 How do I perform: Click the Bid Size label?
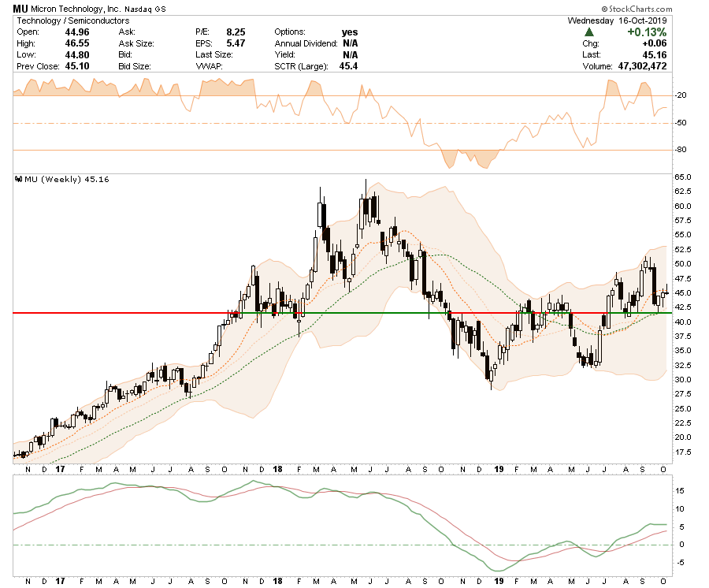134,66
